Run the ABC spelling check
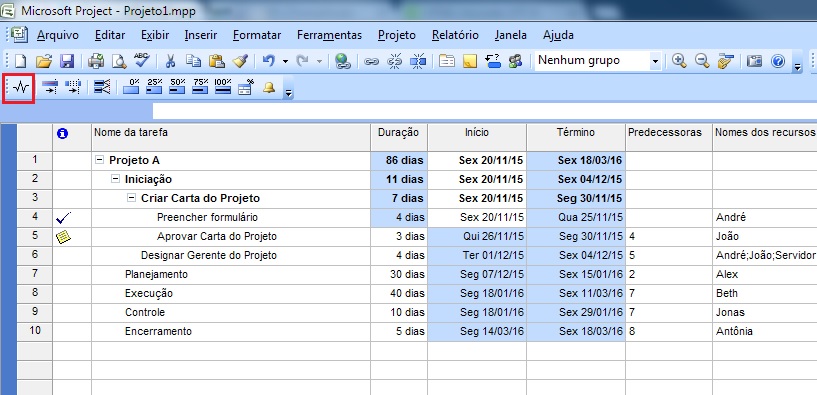Viewport: 817px width, 395px height. (142, 60)
